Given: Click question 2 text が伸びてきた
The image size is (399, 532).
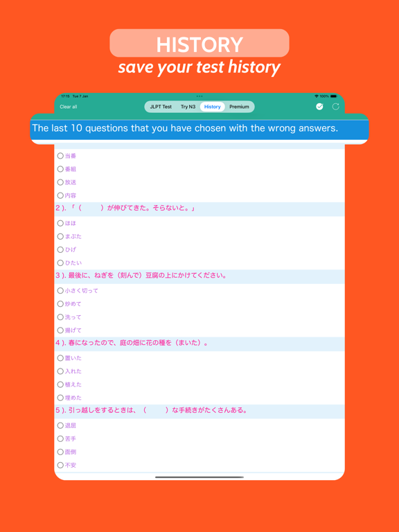Looking at the screenshot, I should click(x=125, y=209).
